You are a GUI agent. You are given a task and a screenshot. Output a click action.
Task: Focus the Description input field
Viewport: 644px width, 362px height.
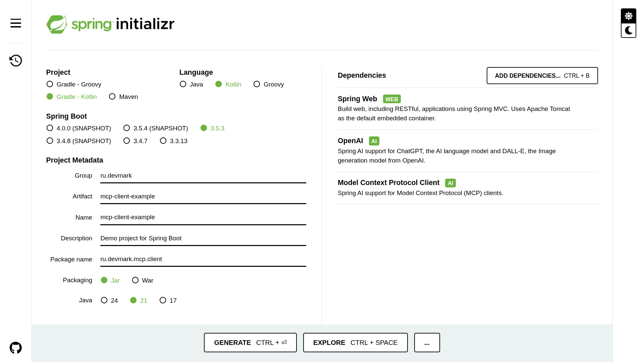(203, 239)
